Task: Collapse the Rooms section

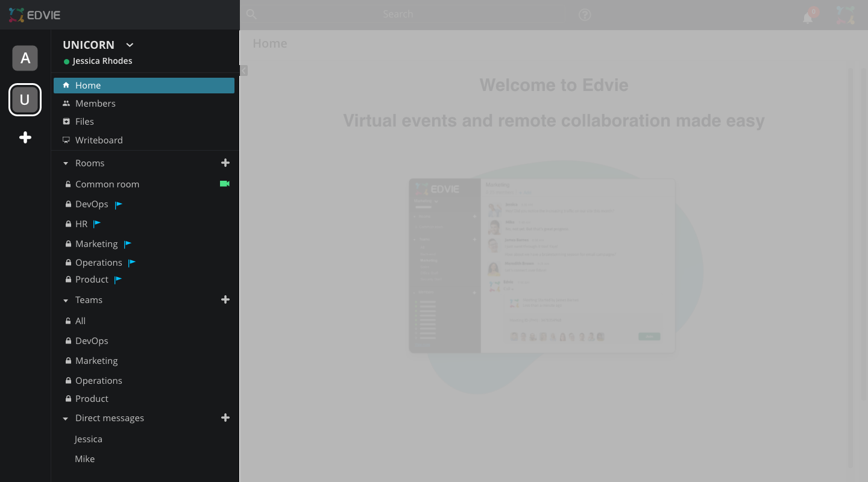Action: (66, 163)
